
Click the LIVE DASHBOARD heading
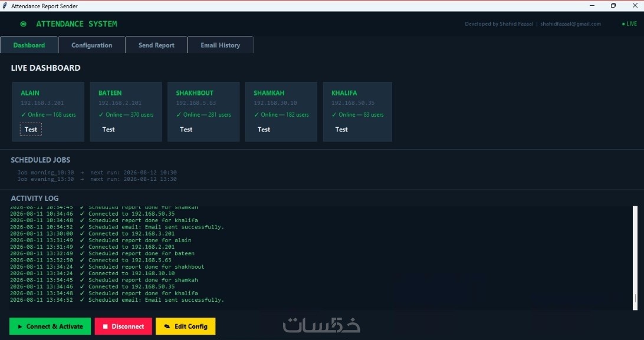coord(45,68)
